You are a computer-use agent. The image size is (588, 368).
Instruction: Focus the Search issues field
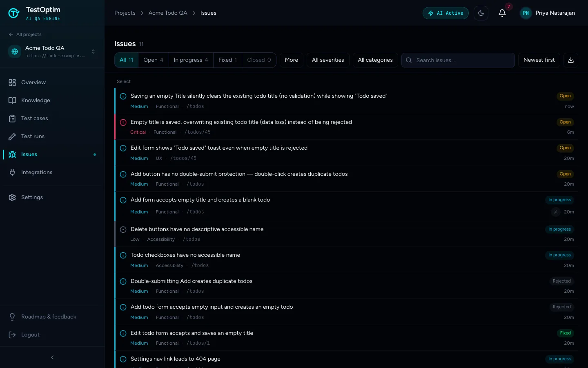tap(458, 60)
